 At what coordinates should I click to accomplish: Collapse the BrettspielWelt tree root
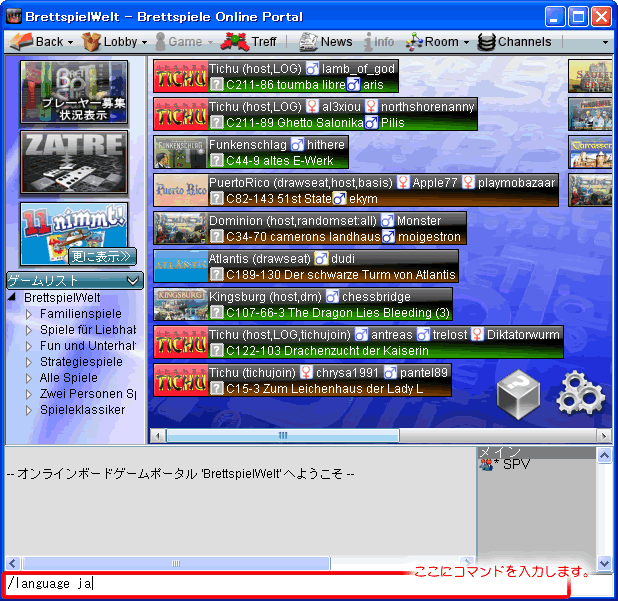(x=12, y=297)
